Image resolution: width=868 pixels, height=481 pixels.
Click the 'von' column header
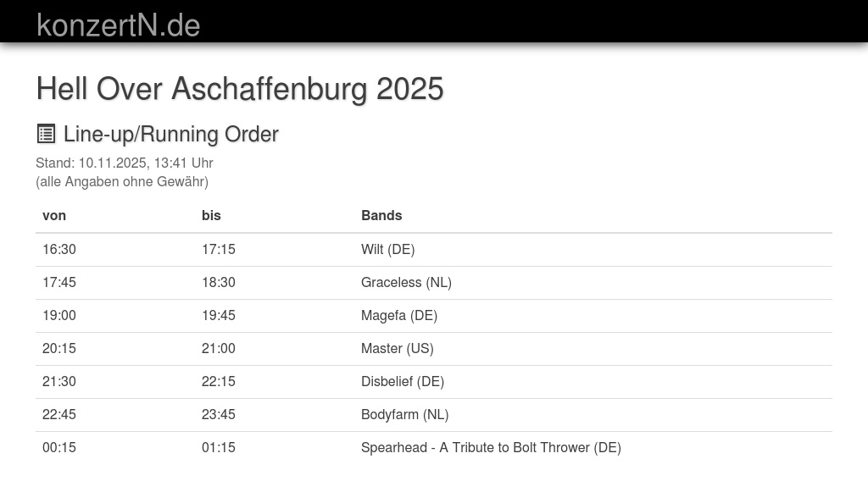[54, 215]
